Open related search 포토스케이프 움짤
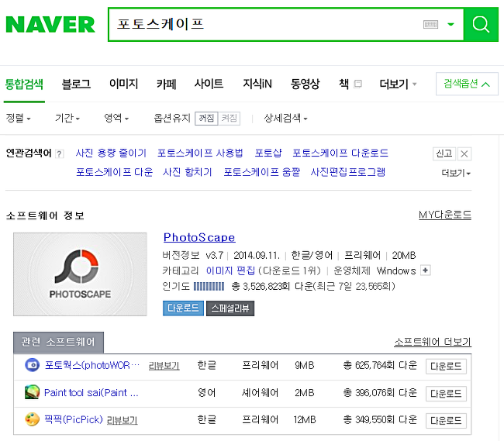 [x=262, y=172]
